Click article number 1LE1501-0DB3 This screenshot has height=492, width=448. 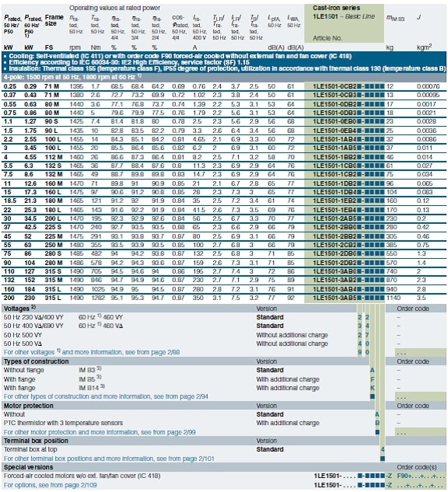334,113
